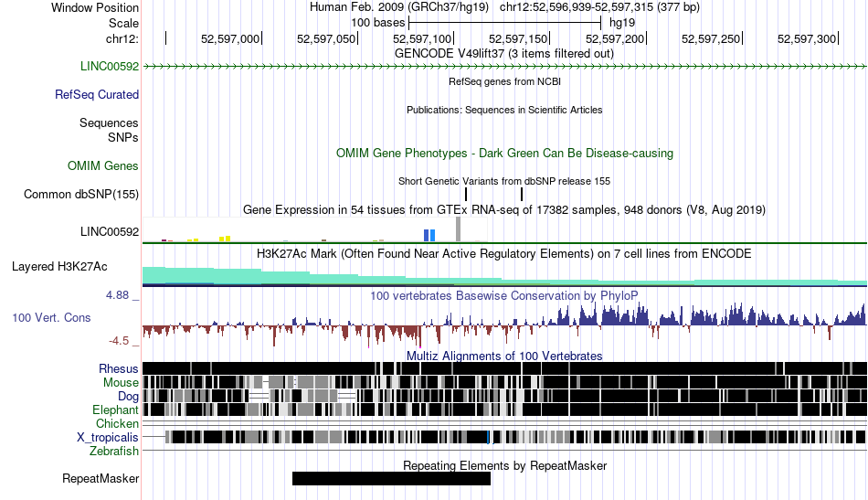Select the Chicken alignment label

click(x=117, y=423)
